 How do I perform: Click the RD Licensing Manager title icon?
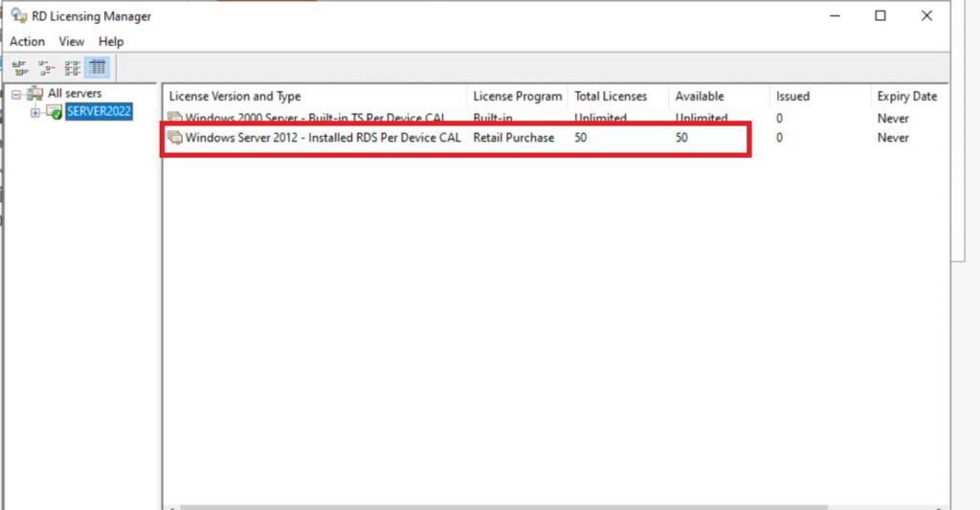coord(18,16)
